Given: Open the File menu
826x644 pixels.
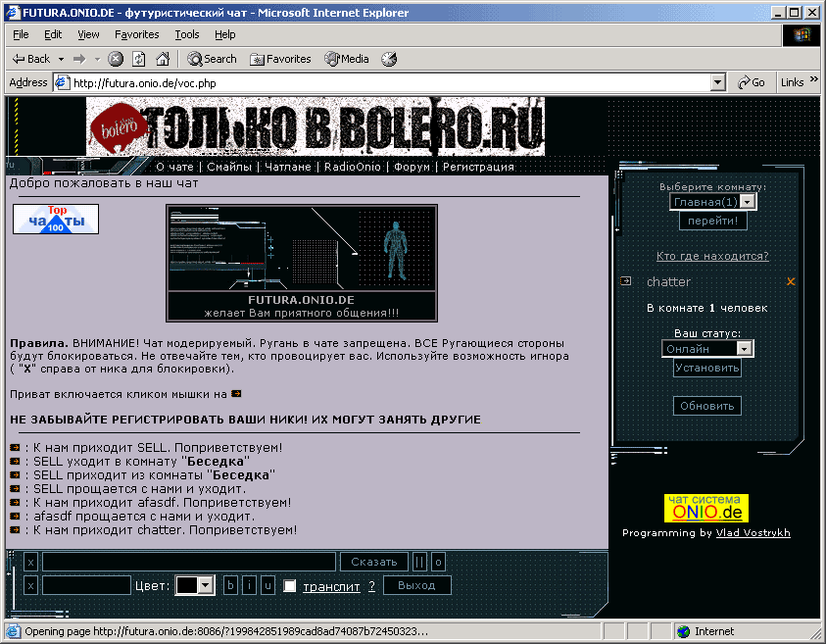Looking at the screenshot, I should pos(21,34).
